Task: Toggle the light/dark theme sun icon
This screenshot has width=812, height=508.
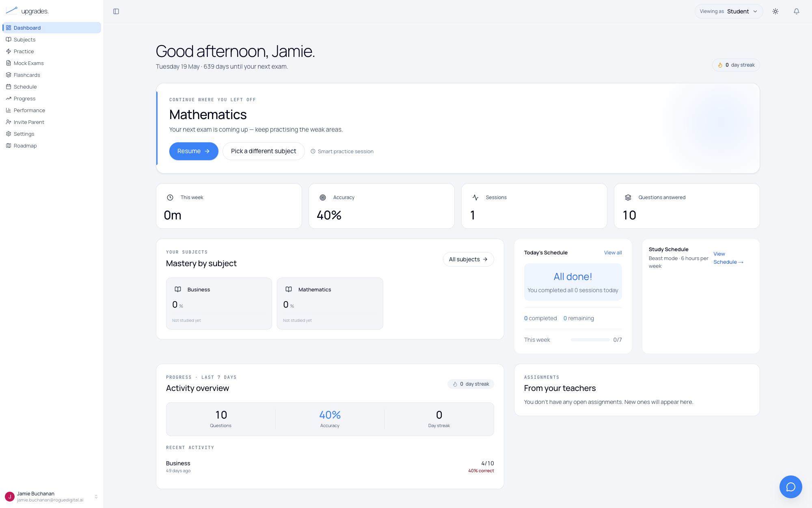Action: click(x=775, y=11)
